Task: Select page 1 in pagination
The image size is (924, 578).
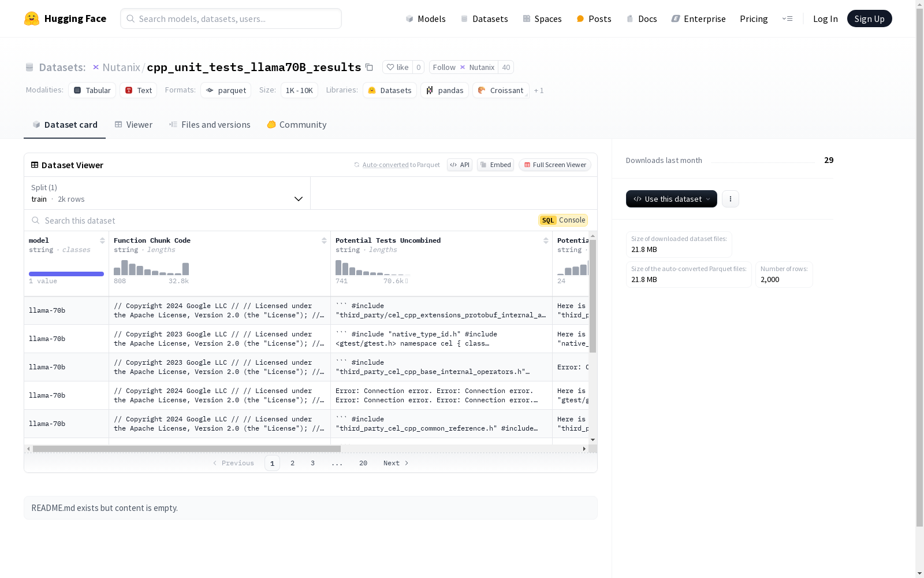Action: [x=272, y=463]
